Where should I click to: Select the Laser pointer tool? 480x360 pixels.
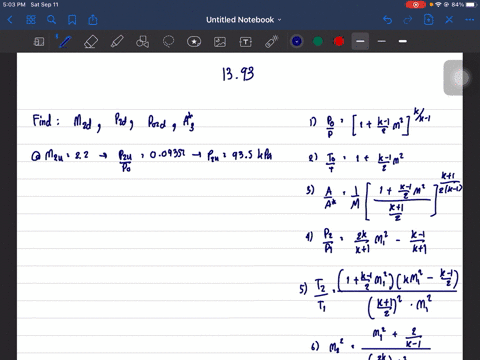[272, 42]
